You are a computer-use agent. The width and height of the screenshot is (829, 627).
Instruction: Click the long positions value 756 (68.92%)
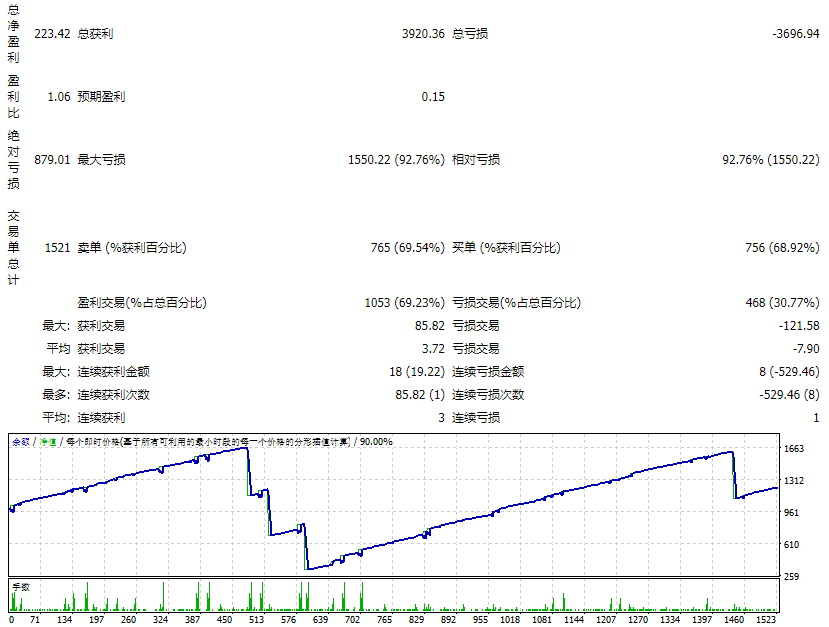tap(782, 248)
